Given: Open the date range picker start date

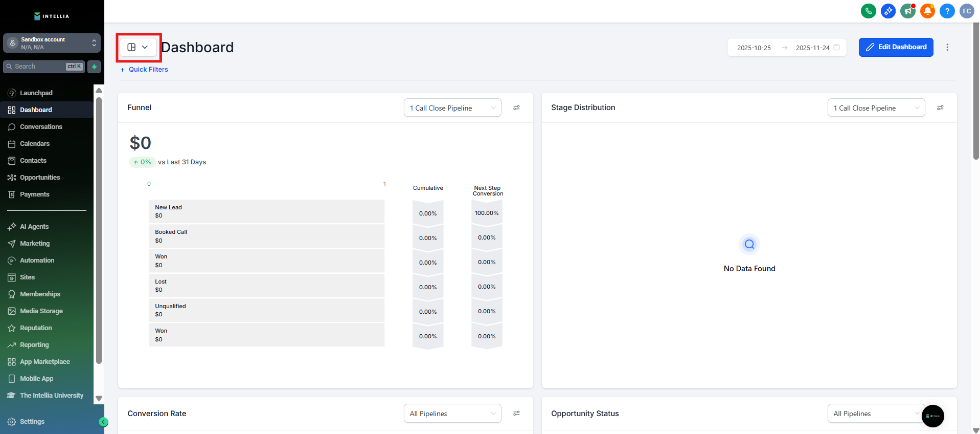Looking at the screenshot, I should pos(754,48).
